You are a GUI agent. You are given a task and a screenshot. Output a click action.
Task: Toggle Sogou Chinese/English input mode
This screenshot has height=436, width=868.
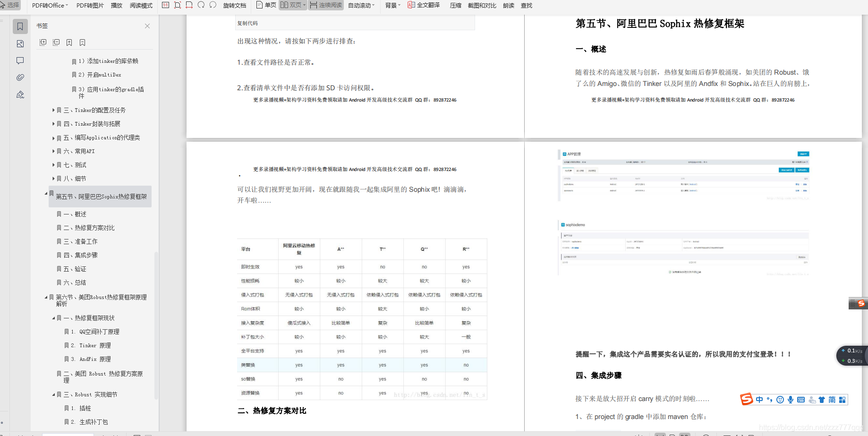[759, 400]
